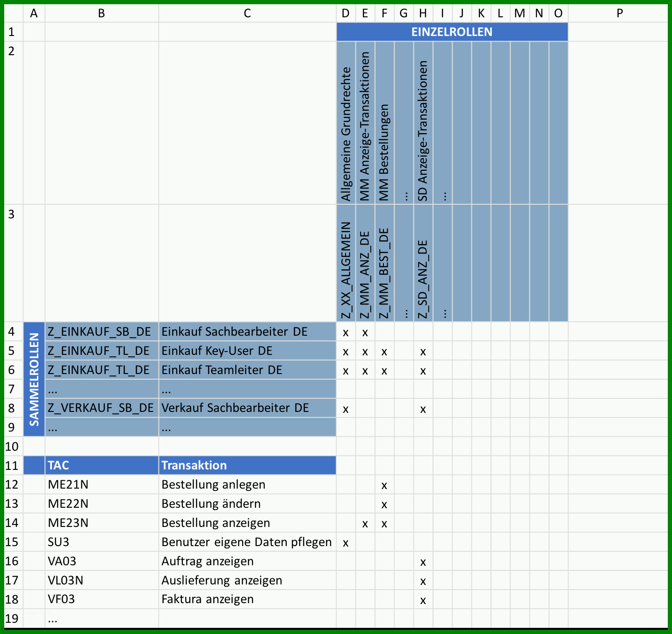Select cell Bestellung ändern
The height and width of the screenshot is (634, 672).
[247, 504]
